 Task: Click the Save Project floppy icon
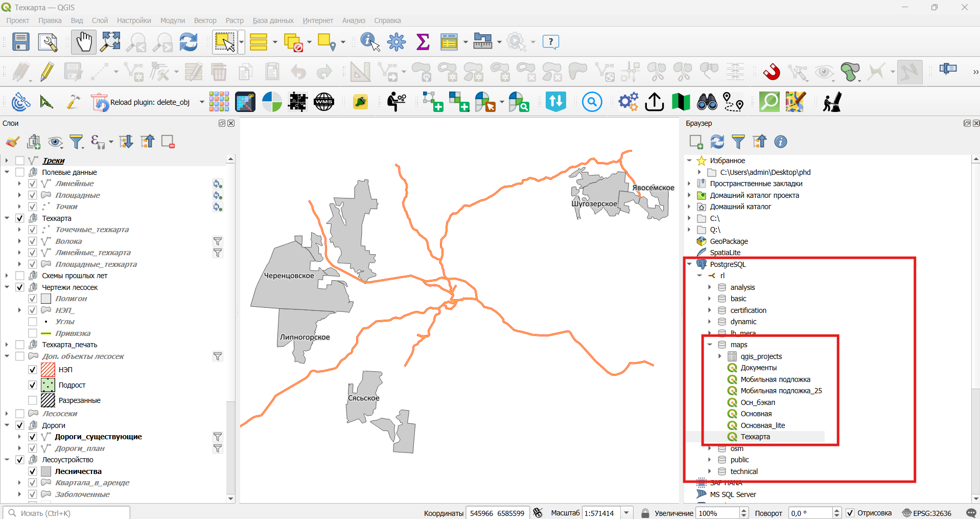point(21,42)
